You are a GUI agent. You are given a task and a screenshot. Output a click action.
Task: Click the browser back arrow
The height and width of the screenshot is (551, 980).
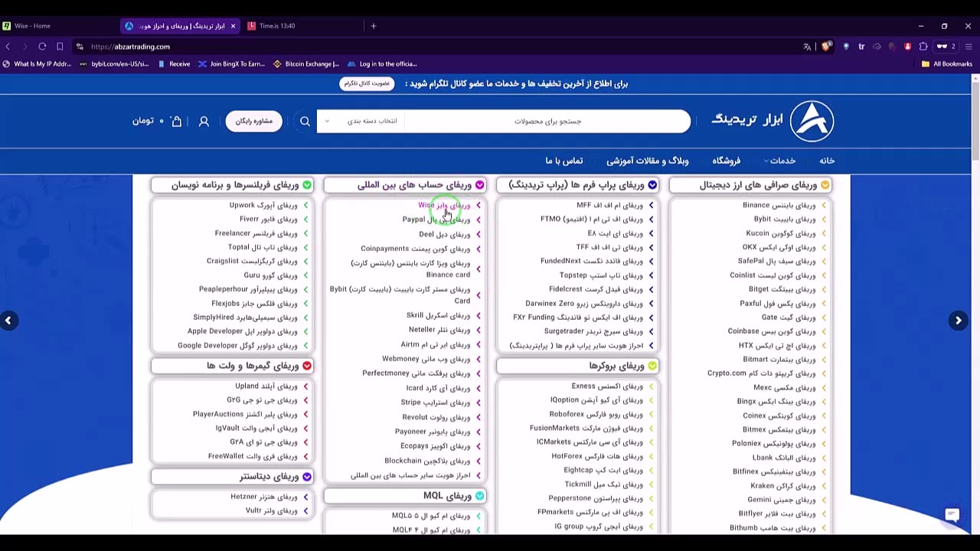click(x=8, y=47)
